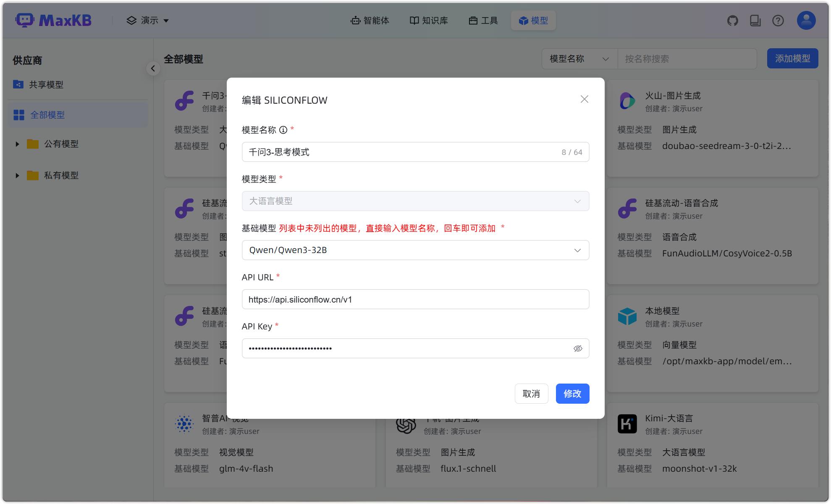
Task: Open the 知识库 section from the top bar
Action: [x=428, y=20]
